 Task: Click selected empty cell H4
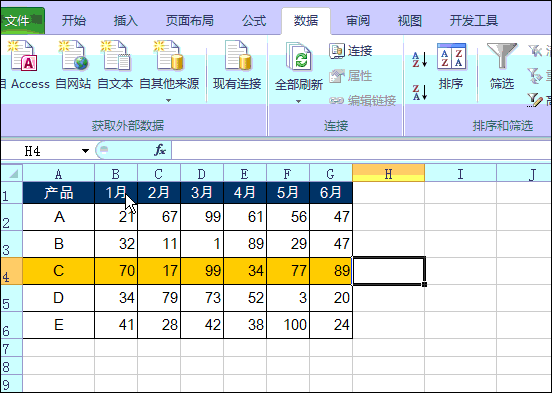(x=389, y=271)
